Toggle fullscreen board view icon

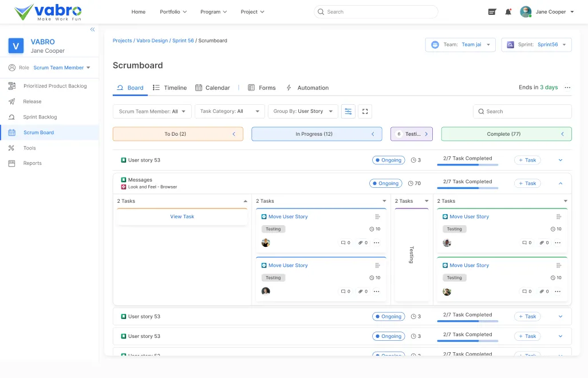click(x=365, y=111)
